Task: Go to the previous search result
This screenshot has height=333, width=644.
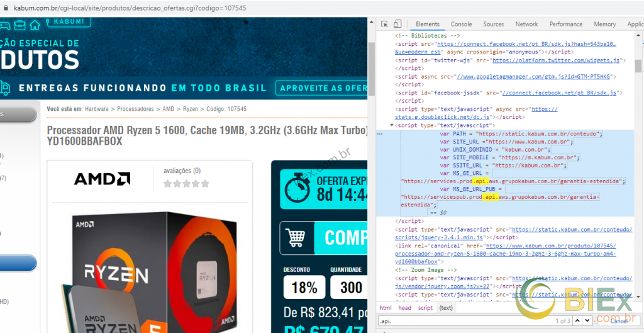Action: pos(578,320)
